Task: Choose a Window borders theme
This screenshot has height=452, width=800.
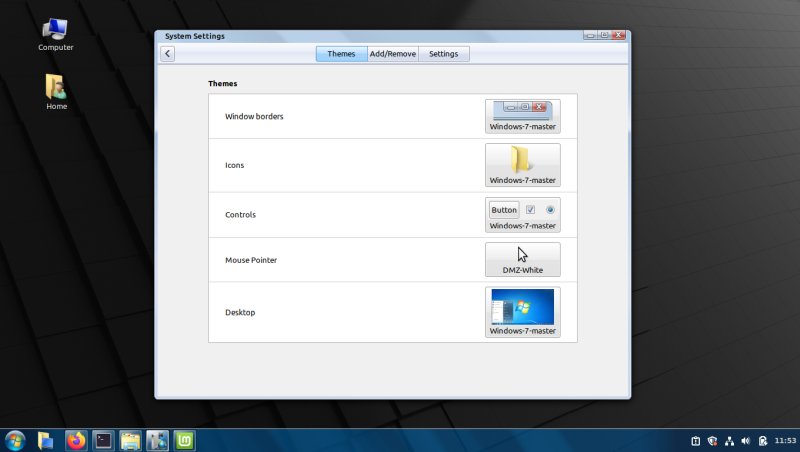Action: (522, 116)
